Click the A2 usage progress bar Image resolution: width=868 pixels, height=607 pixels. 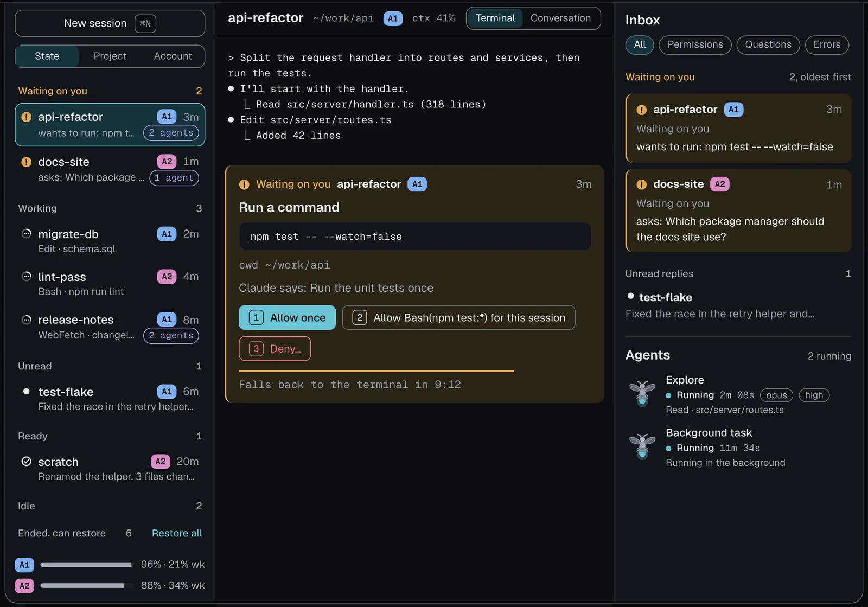pyautogui.click(x=86, y=586)
